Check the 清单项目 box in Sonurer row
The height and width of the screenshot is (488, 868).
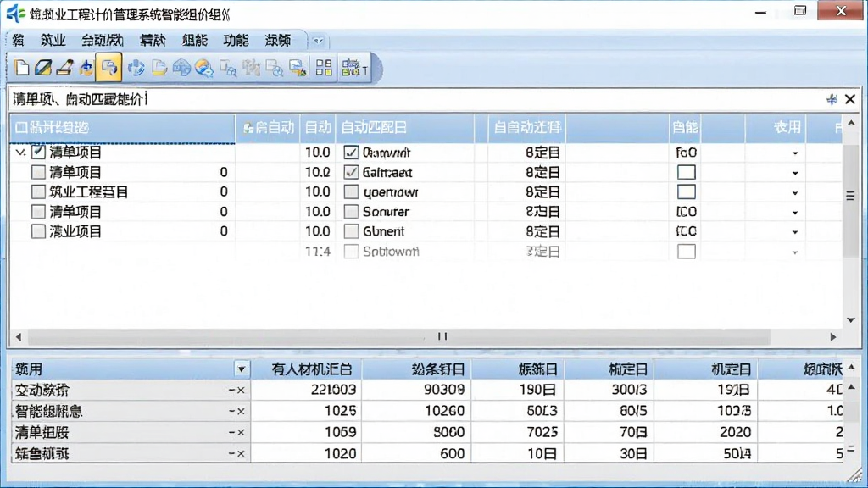click(38, 211)
